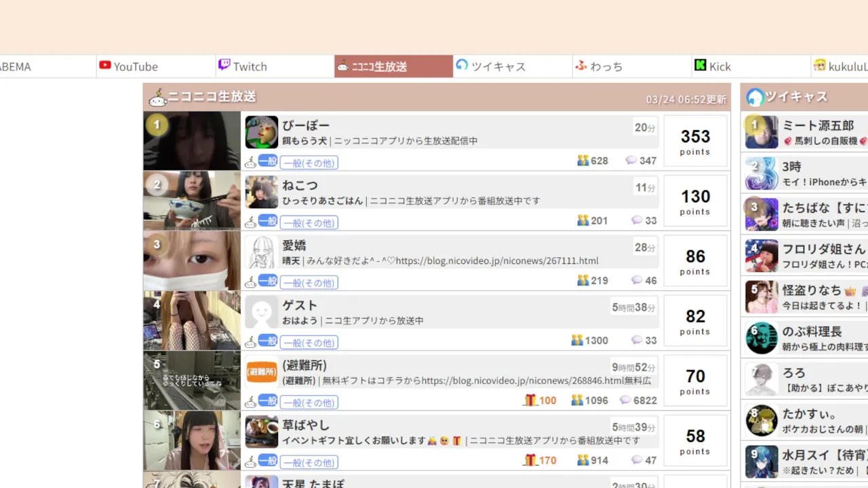The image size is (868, 488).
Task: Open rank 2 ねこつ stream thumbnail
Action: pos(192,201)
